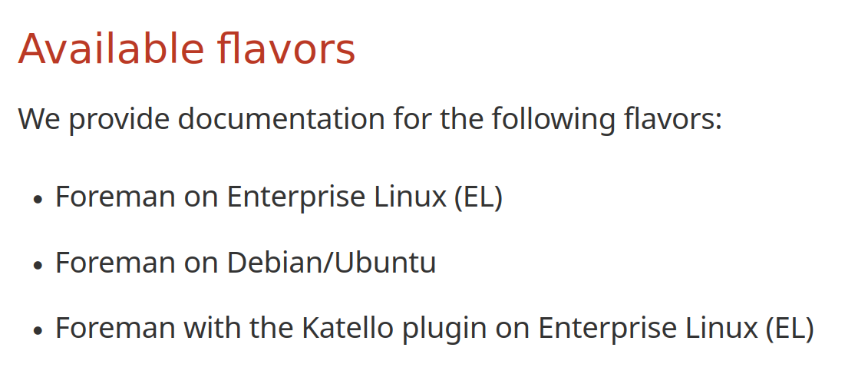Image resolution: width=868 pixels, height=374 pixels.
Task: Click "(EL)" at the end of the first item
Action: tap(478, 197)
